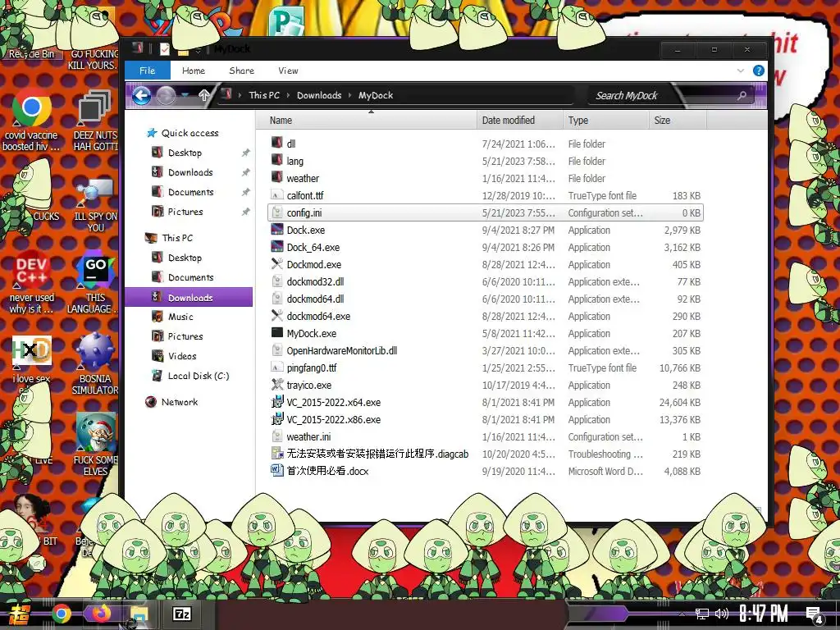Viewport: 840px width, 630px height.
Task: Select the weather folder icon
Action: tap(277, 177)
